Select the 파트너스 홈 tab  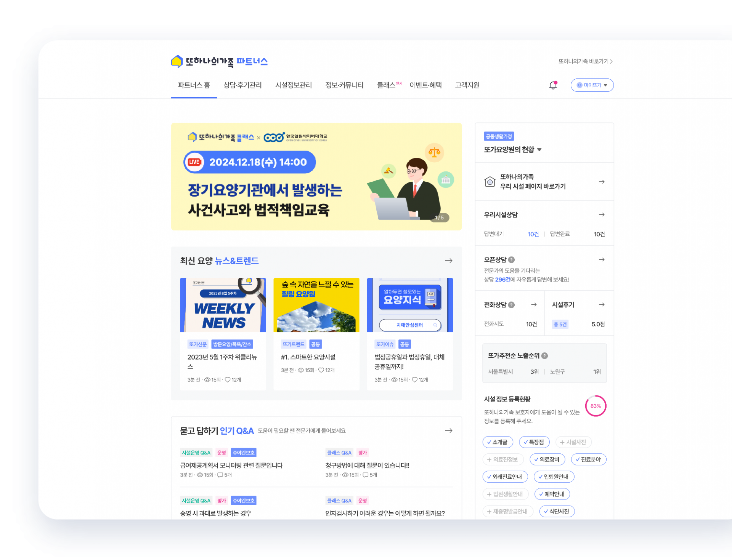[x=194, y=85]
